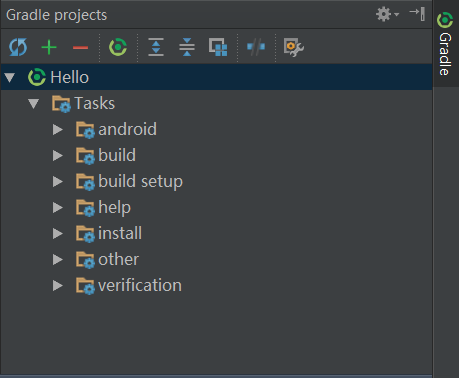Collapse the Hello project node
The height and width of the screenshot is (378, 459).
pos(10,77)
